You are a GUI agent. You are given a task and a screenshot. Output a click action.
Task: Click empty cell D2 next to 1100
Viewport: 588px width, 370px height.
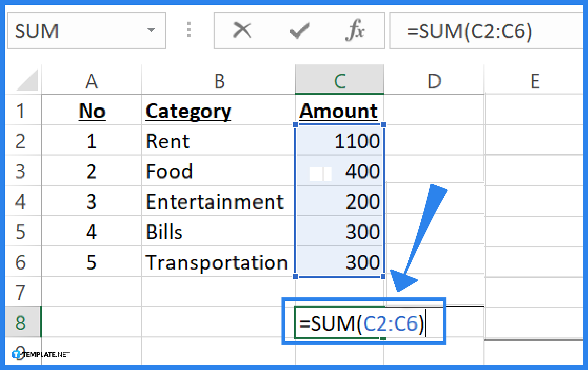434,140
